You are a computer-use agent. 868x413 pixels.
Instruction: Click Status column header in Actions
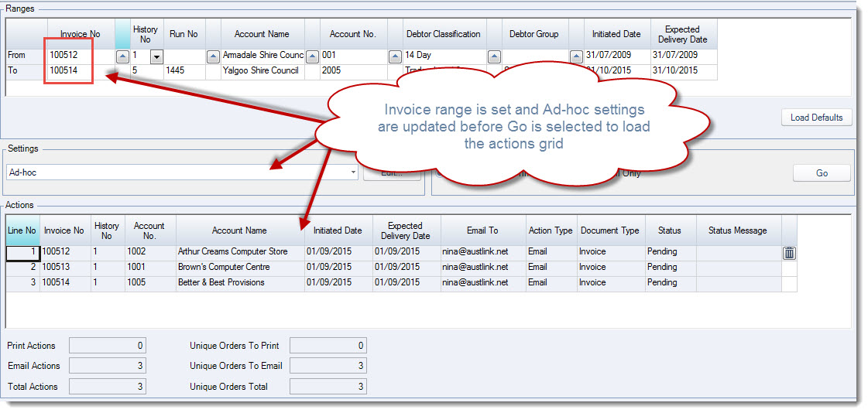(670, 230)
